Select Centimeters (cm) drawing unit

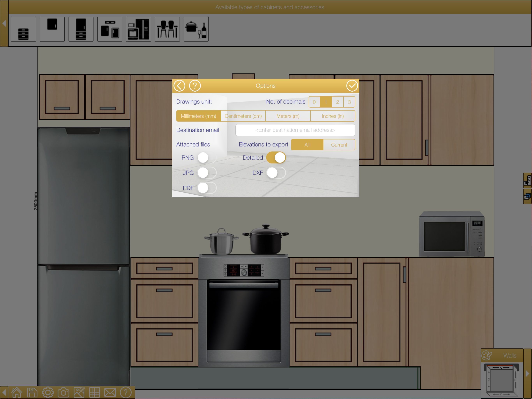pos(243,116)
